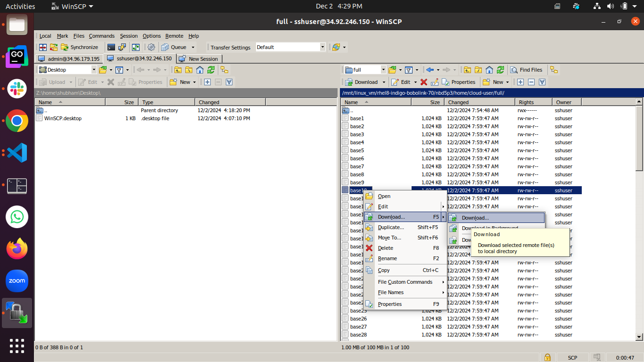Open terminal console icon in main toolbar
The height and width of the screenshot is (362, 644).
click(111, 47)
